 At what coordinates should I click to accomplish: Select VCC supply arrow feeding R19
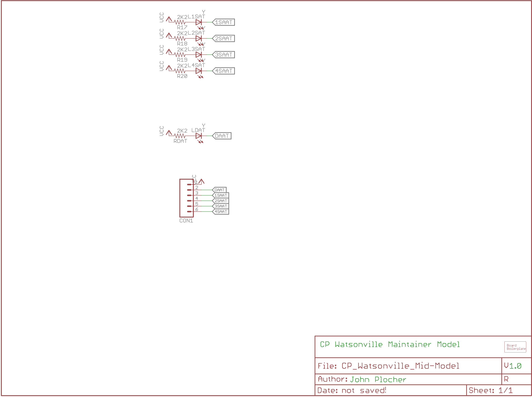point(169,52)
